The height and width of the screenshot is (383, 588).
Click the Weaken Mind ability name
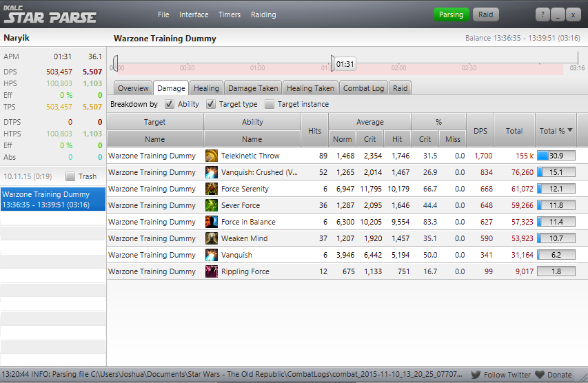point(245,238)
